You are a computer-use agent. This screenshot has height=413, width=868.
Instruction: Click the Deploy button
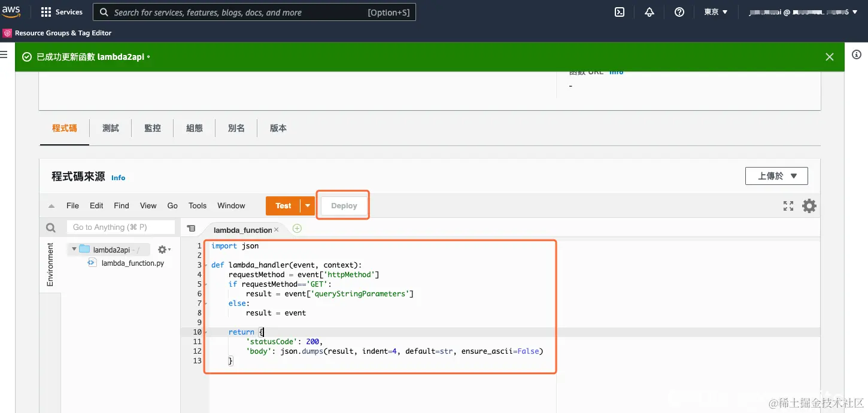344,205
